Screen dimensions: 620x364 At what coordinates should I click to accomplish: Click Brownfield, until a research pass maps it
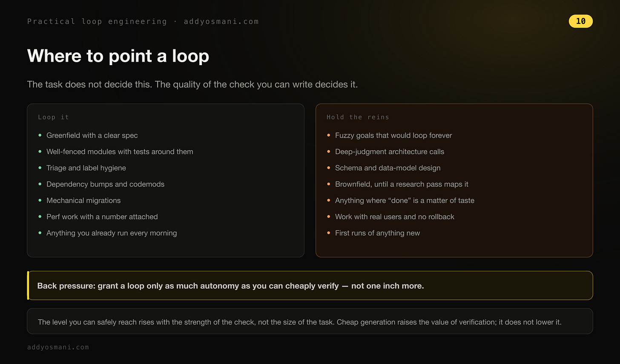(x=402, y=184)
